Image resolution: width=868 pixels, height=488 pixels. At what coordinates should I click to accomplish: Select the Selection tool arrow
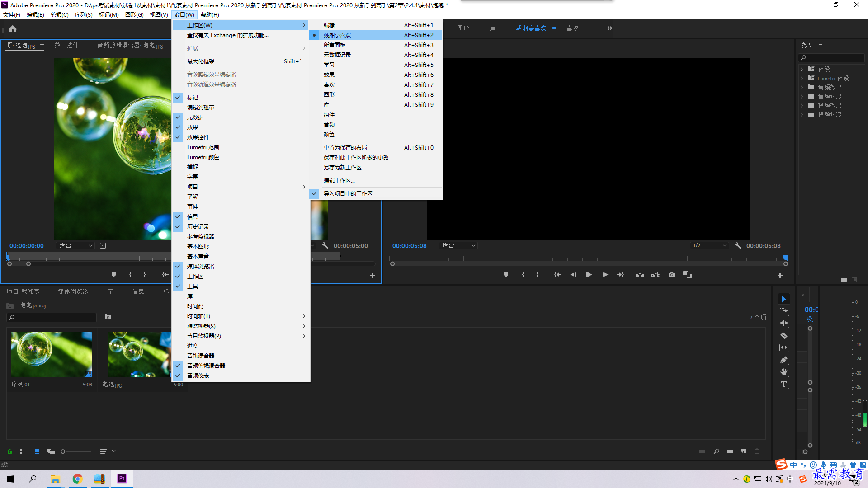pyautogui.click(x=784, y=299)
